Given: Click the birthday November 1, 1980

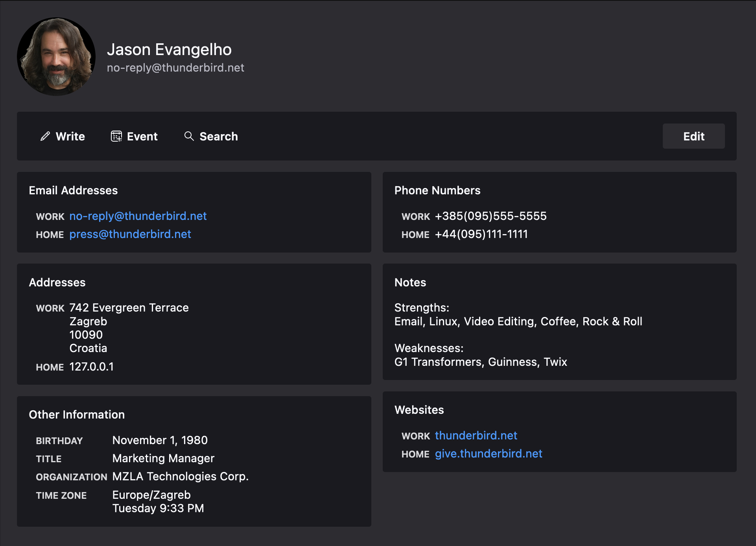Looking at the screenshot, I should pyautogui.click(x=160, y=440).
